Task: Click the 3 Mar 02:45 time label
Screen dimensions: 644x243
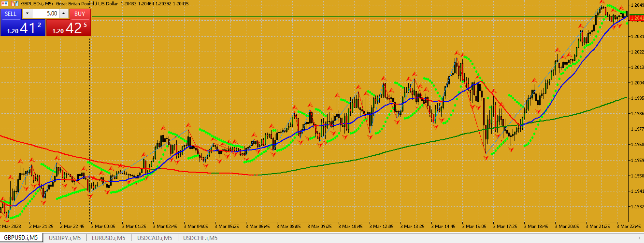Action: click(x=165, y=226)
